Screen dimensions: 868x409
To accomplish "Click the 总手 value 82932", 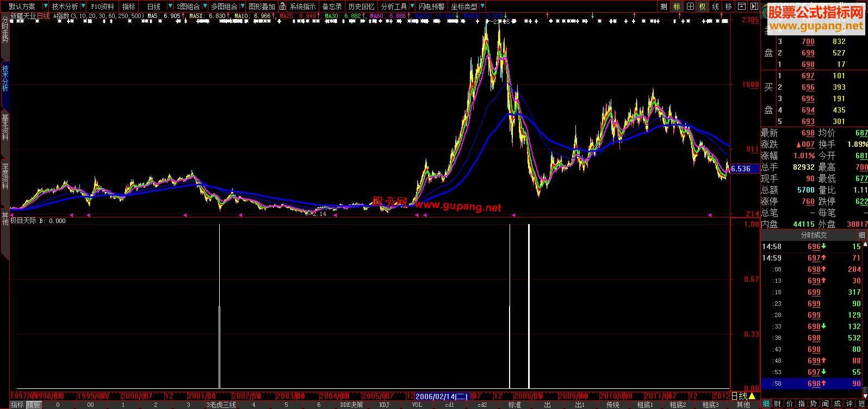I will pos(803,167).
